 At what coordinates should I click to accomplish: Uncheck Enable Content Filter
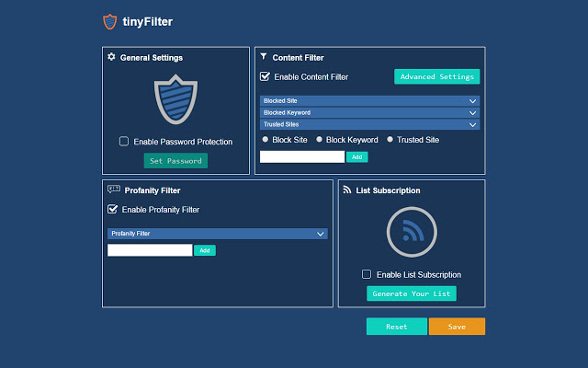pos(265,76)
